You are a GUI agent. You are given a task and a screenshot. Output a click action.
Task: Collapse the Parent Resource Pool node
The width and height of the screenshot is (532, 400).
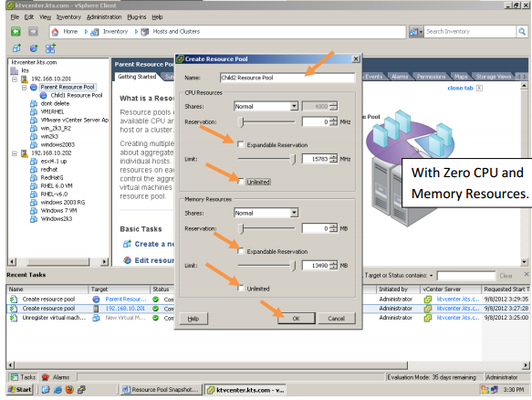24,88
